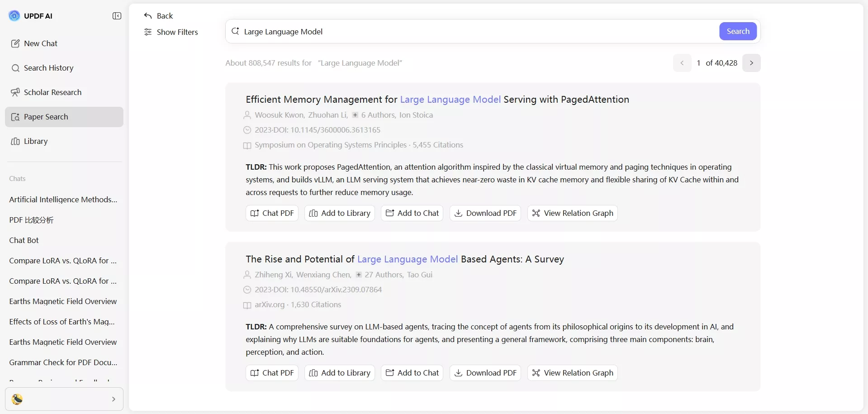The width and height of the screenshot is (868, 414).
Task: Select Paper Search in the sidebar
Action: tap(47, 116)
